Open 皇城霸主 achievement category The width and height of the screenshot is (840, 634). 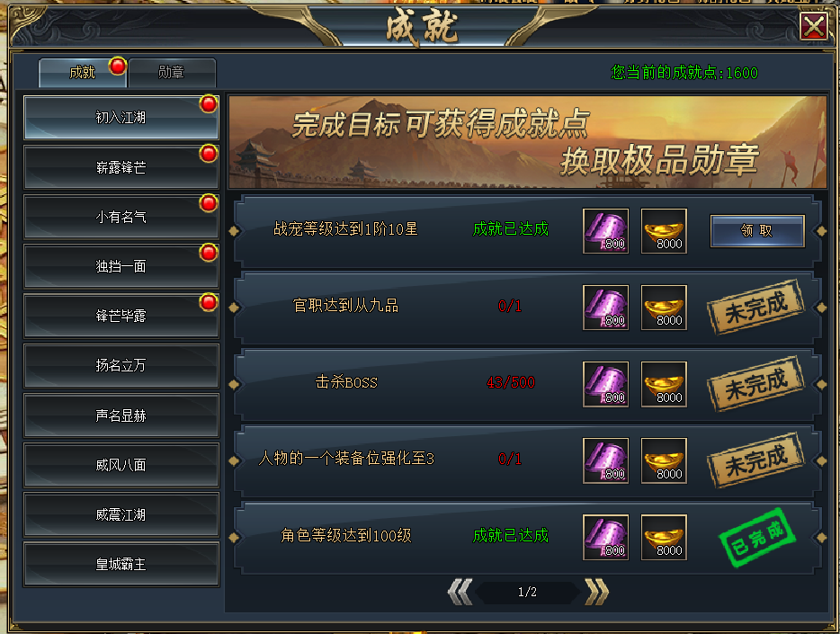[x=121, y=565]
